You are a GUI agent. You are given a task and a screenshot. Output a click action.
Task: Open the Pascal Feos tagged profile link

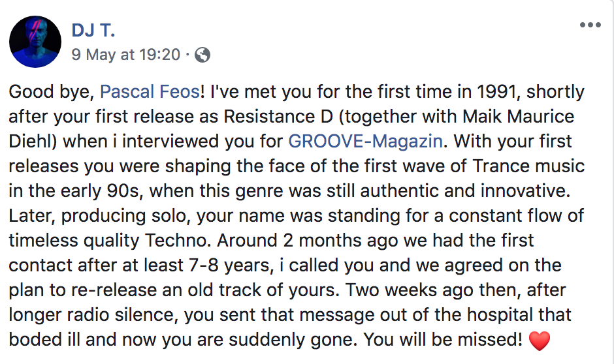pos(150,91)
